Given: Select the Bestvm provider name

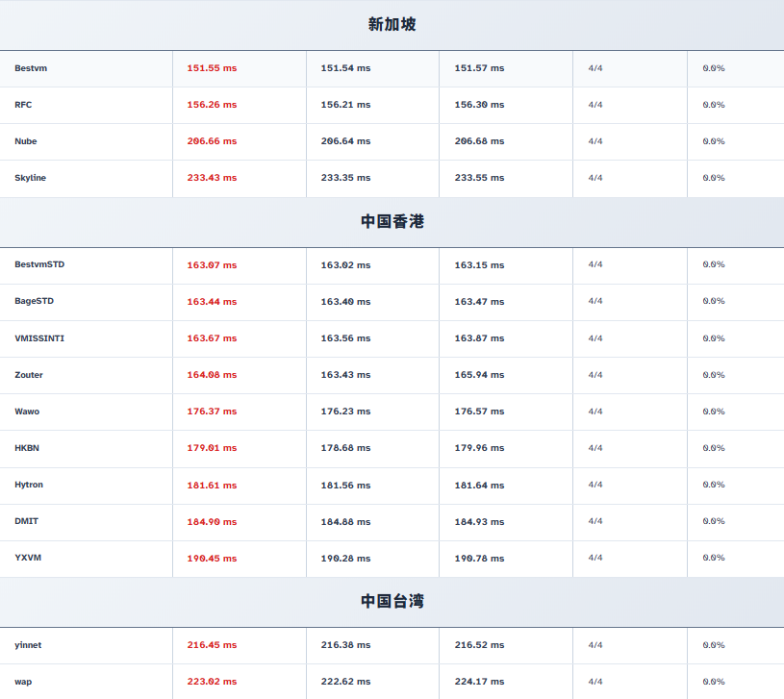Looking at the screenshot, I should [x=31, y=68].
